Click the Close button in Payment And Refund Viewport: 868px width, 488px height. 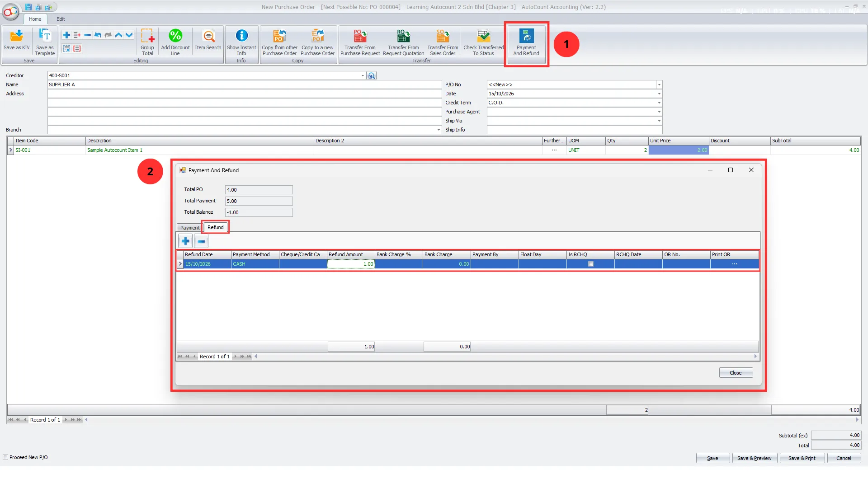tap(736, 373)
